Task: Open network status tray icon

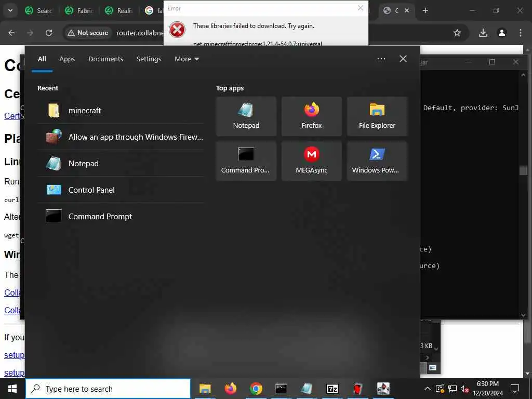Action: (453, 389)
